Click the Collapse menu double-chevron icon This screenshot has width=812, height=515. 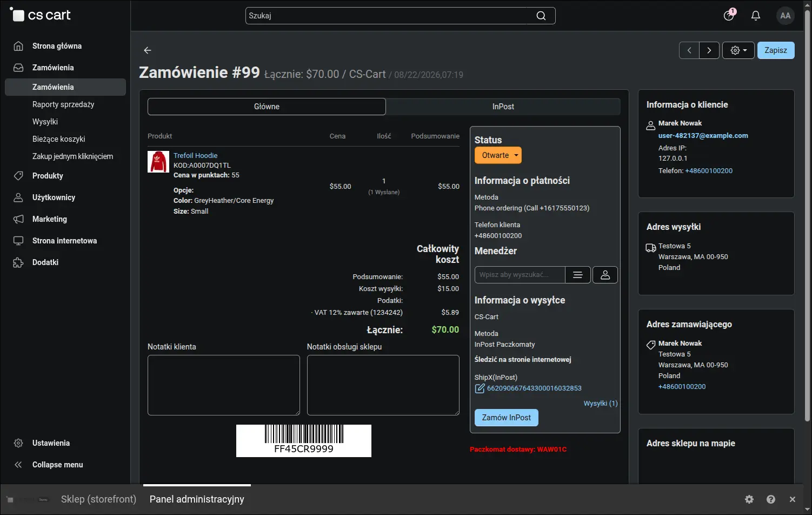tap(18, 465)
